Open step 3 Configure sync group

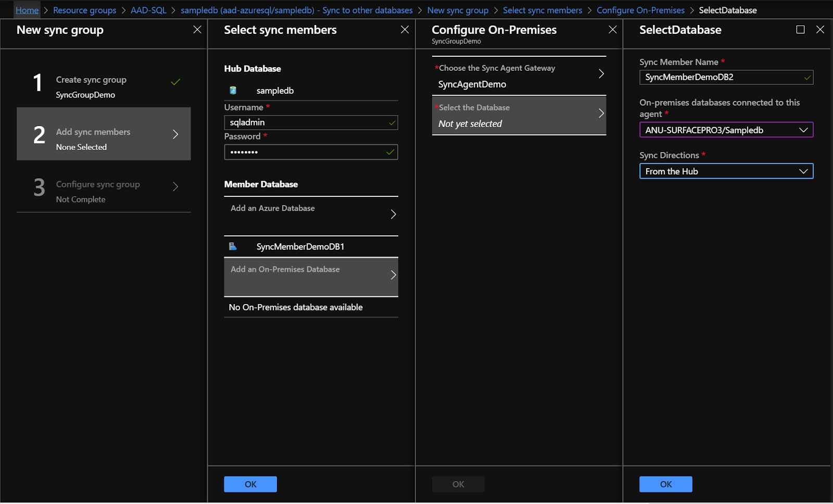104,186
